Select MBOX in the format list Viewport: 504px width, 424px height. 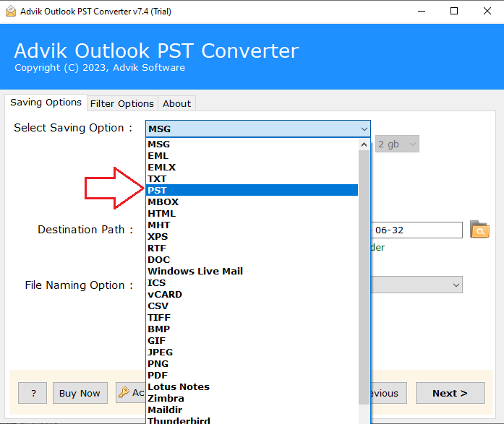click(x=252, y=202)
